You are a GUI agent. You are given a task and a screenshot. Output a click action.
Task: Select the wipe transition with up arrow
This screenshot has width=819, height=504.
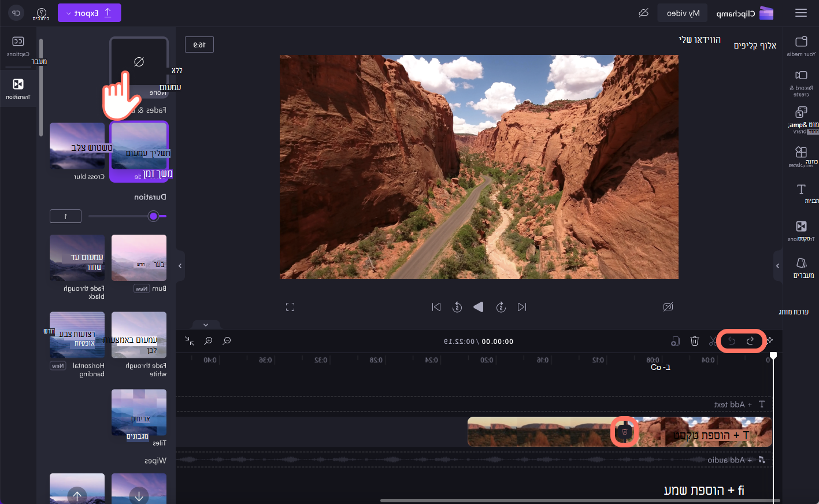click(x=77, y=489)
